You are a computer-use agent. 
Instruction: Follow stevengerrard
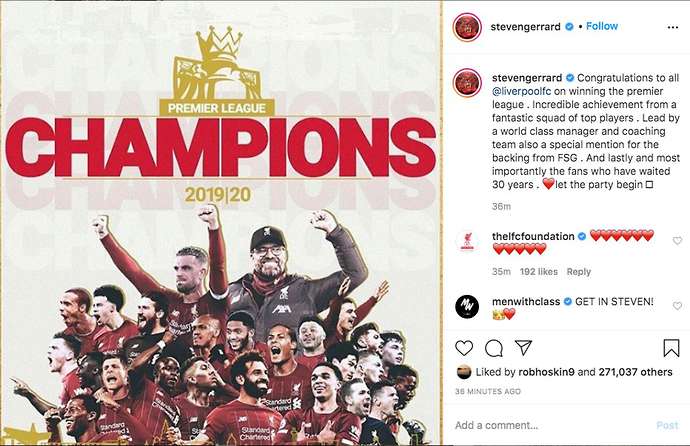click(602, 26)
